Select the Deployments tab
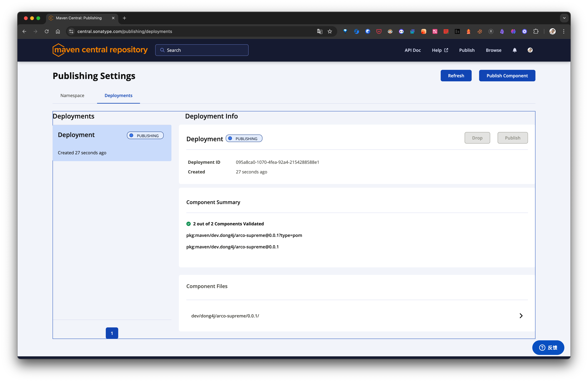The height and width of the screenshot is (382, 588). (118, 95)
